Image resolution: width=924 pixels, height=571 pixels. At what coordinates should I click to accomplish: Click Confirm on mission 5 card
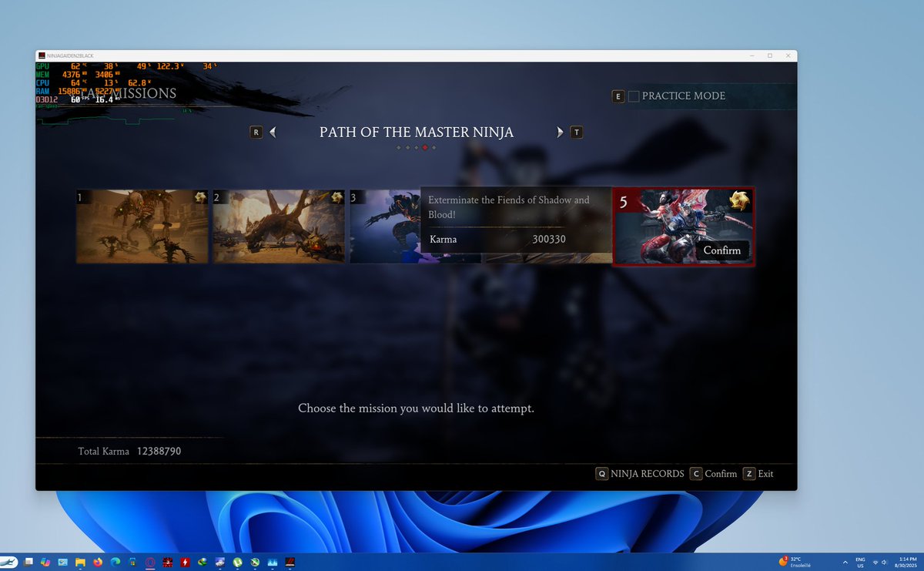pos(722,250)
